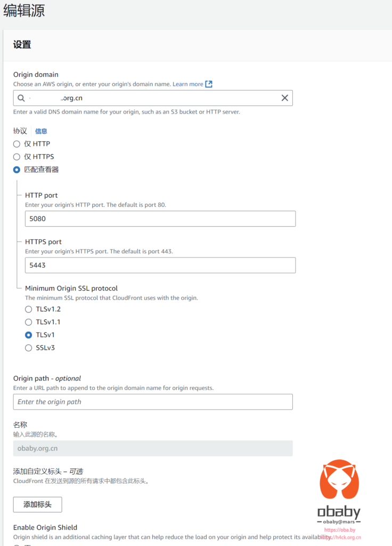Select TLSv1.1 as minimum origin SSL protocol
The width and height of the screenshot is (392, 546).
[x=28, y=322]
